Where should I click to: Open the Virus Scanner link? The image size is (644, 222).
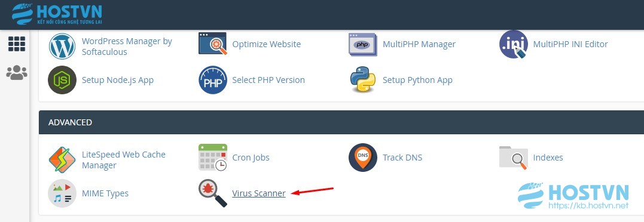click(259, 193)
